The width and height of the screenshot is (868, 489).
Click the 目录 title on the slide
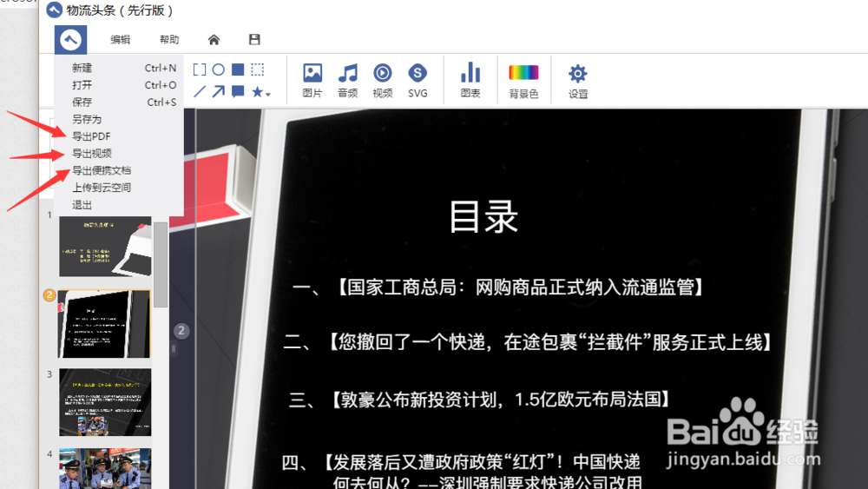(483, 217)
